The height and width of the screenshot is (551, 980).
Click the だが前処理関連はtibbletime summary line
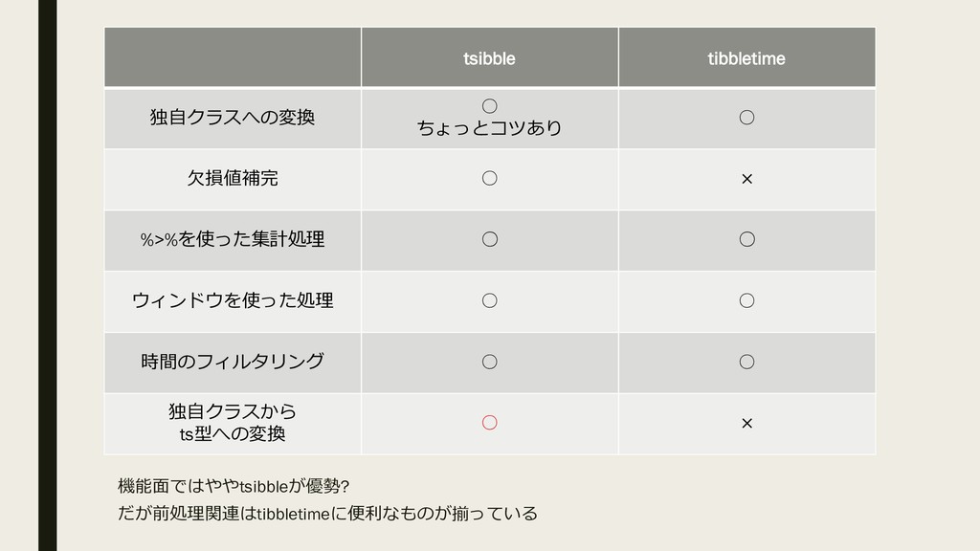pyautogui.click(x=327, y=514)
